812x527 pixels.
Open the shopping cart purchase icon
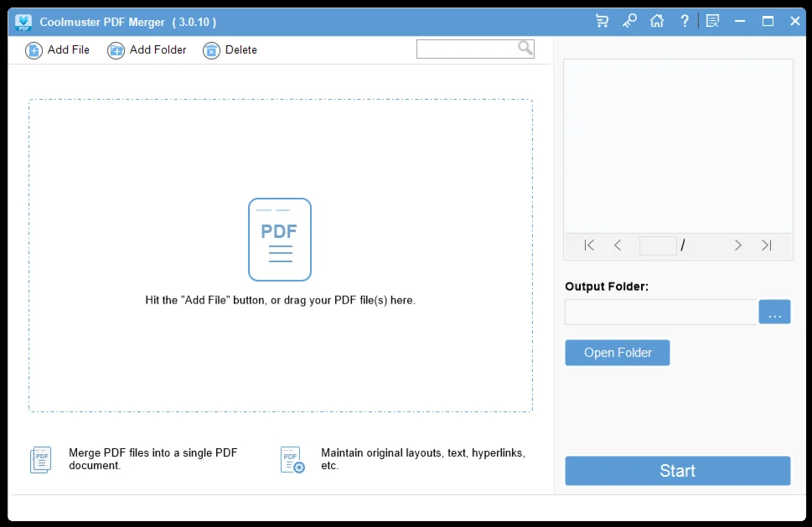click(602, 21)
